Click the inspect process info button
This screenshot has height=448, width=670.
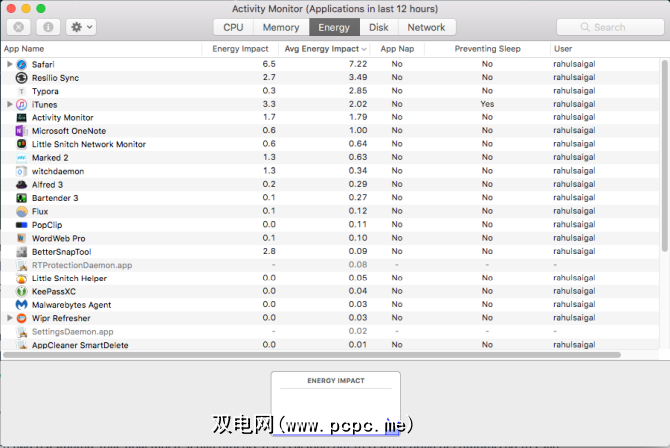[48, 27]
